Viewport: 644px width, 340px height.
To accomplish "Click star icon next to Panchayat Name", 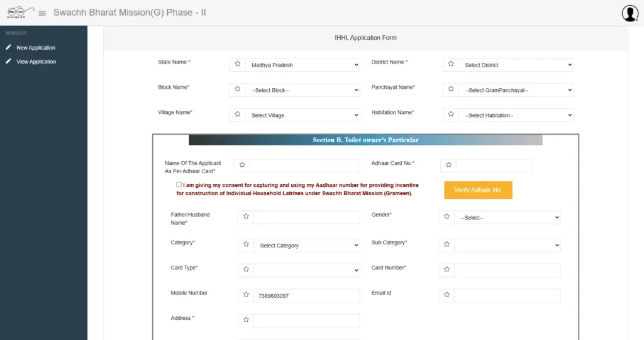I will 451,89.
